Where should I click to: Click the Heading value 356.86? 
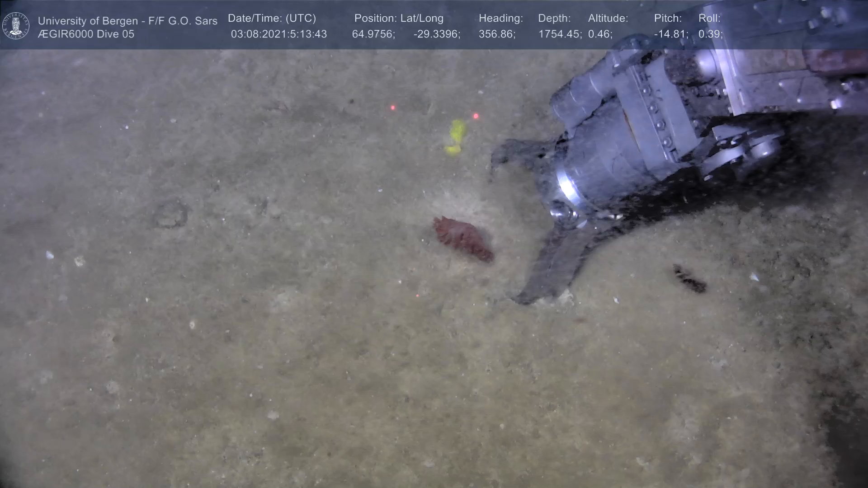496,34
